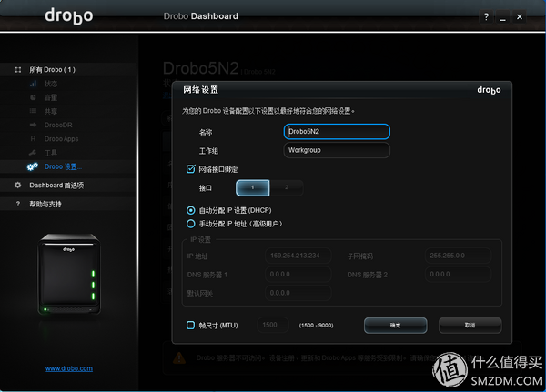Select interface 1 button

pyautogui.click(x=253, y=188)
